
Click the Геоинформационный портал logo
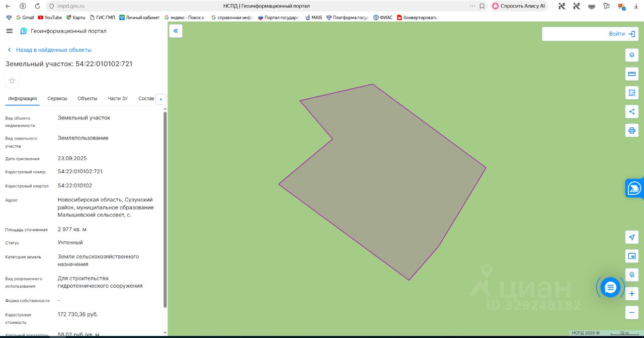63,31
